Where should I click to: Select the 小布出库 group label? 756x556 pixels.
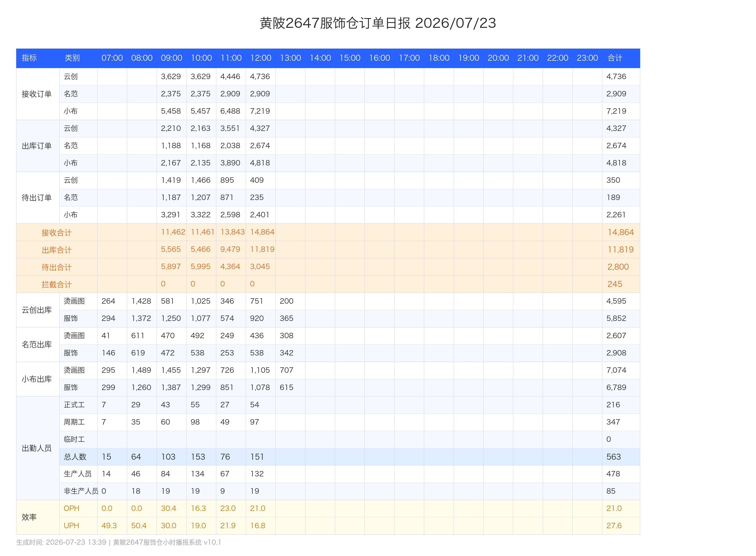coord(37,379)
